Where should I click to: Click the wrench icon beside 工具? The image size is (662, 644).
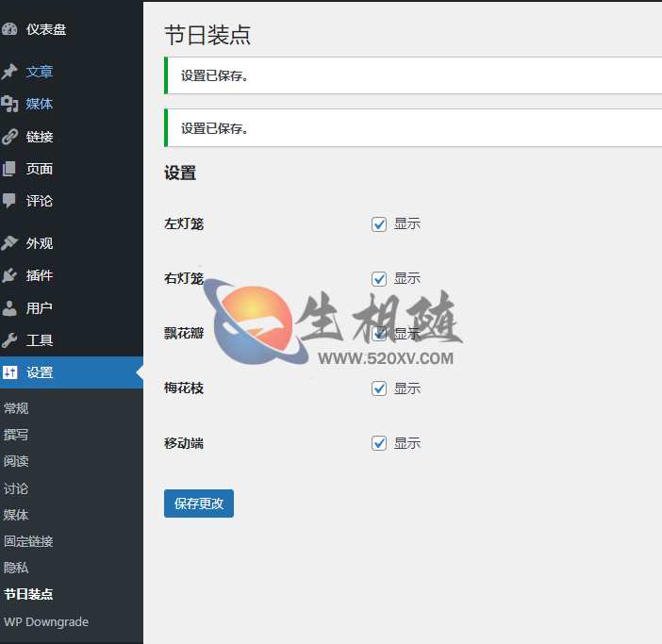(9, 340)
